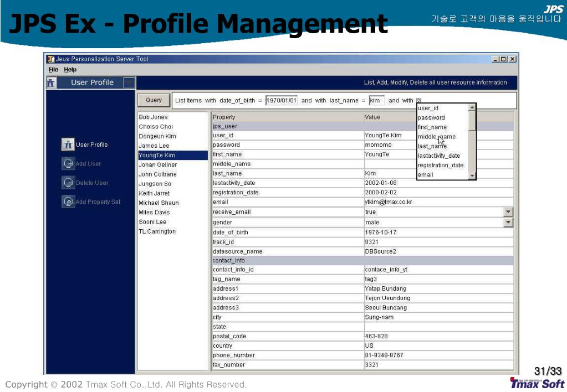
Task: Click the dropdown list scroll up arrow
Action: pyautogui.click(x=472, y=107)
